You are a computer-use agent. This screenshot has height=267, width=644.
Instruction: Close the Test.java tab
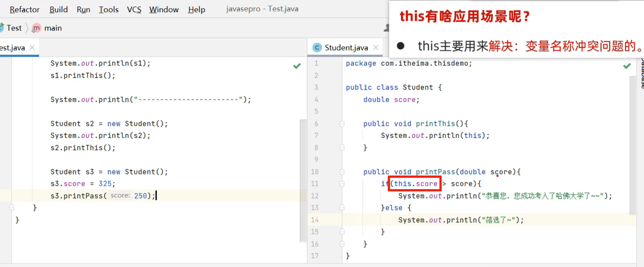click(x=32, y=48)
